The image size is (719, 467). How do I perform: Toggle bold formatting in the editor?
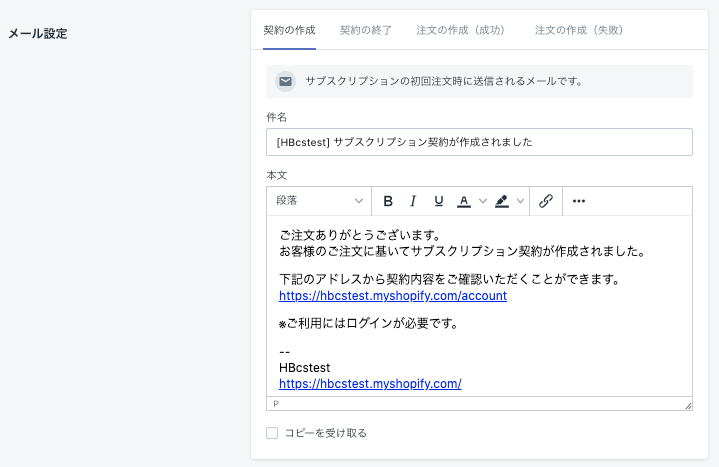(388, 201)
